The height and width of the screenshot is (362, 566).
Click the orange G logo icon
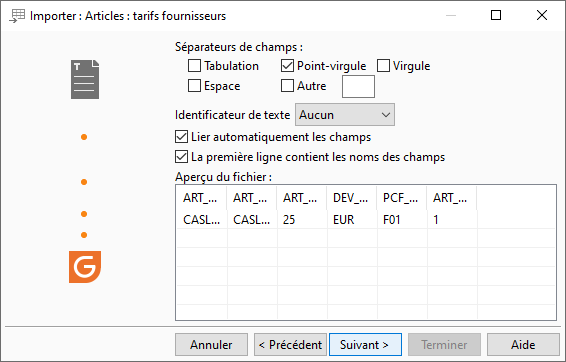coord(85,267)
